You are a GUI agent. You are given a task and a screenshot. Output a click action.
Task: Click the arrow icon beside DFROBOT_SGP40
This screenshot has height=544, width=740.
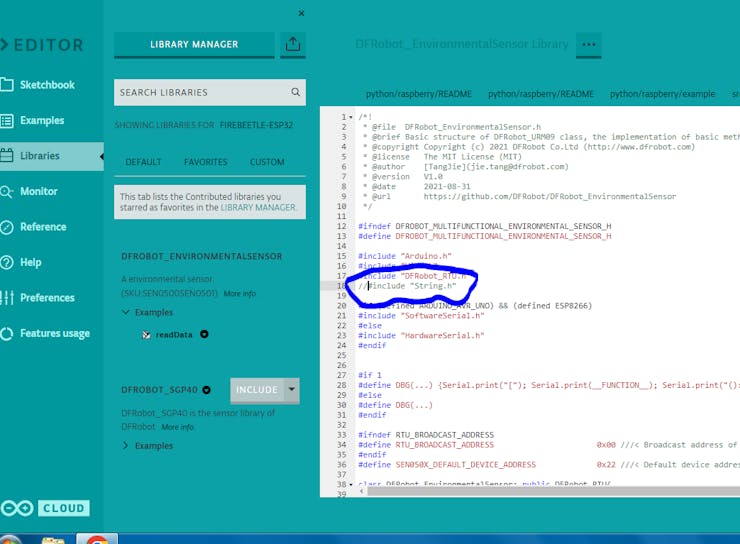click(206, 390)
